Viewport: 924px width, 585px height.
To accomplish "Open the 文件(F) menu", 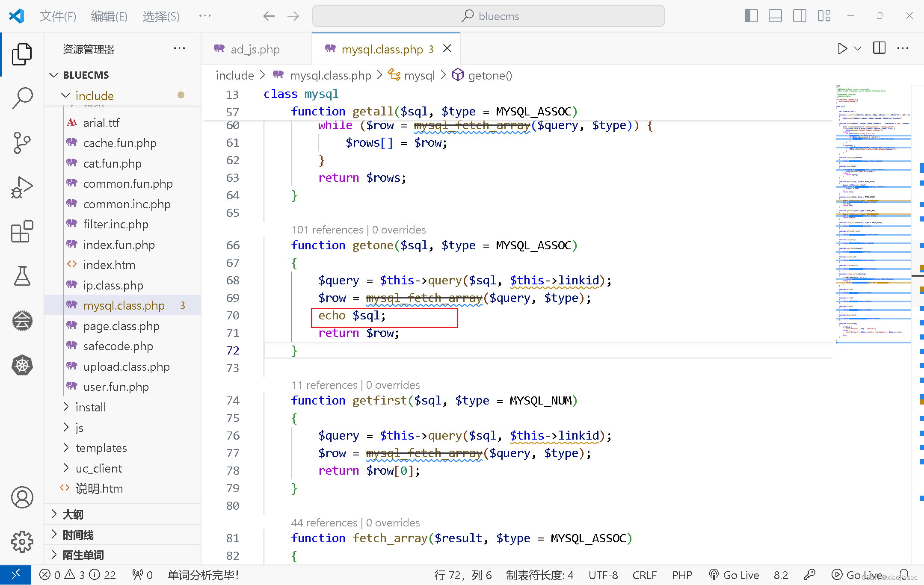I will click(x=58, y=16).
